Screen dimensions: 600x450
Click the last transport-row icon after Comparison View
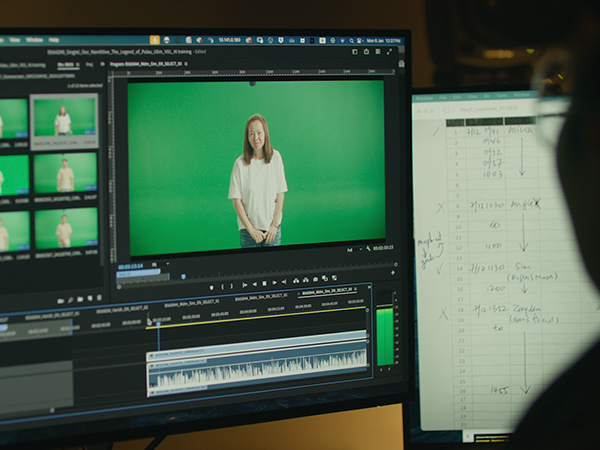point(334,277)
